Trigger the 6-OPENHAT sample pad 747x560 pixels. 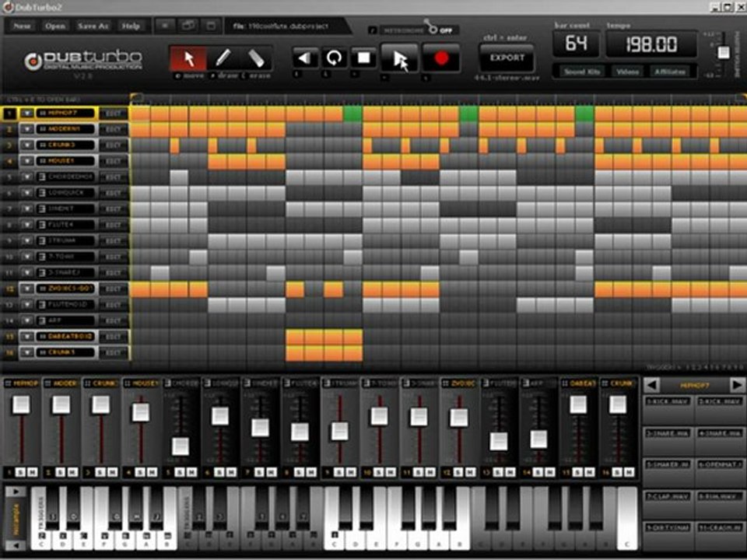719,472
